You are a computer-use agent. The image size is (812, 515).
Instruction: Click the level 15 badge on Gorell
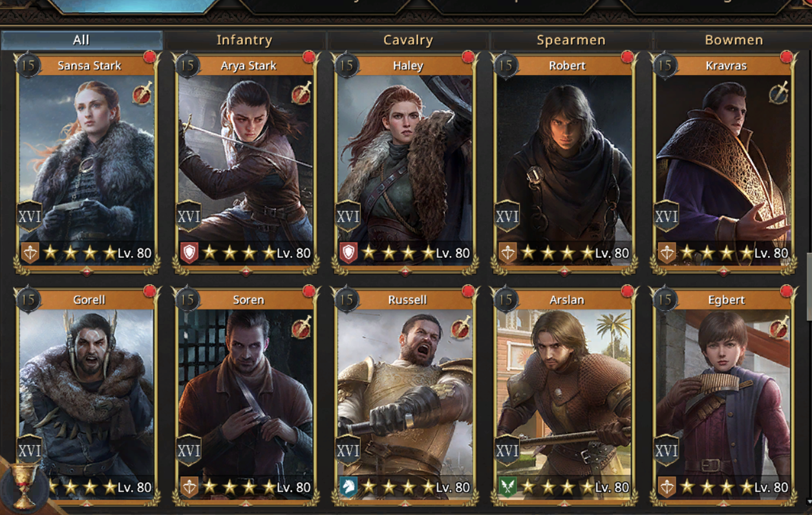click(28, 299)
